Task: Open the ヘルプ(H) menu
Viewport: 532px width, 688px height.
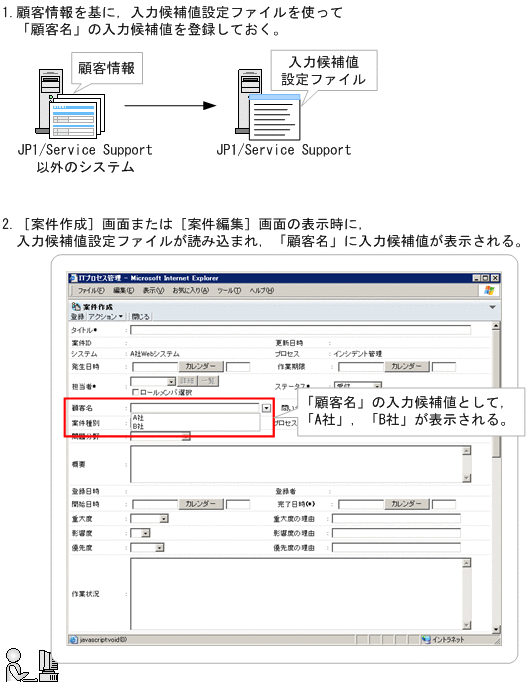Action: coord(262,290)
